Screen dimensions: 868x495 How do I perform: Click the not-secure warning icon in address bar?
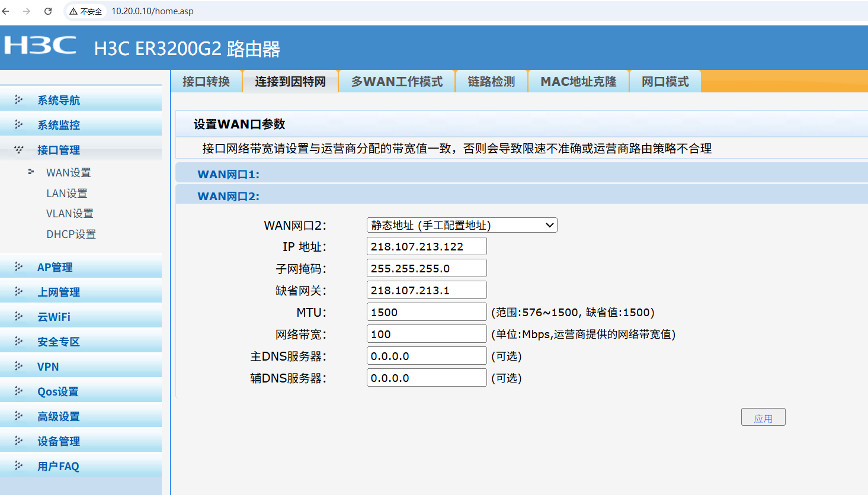(x=73, y=11)
